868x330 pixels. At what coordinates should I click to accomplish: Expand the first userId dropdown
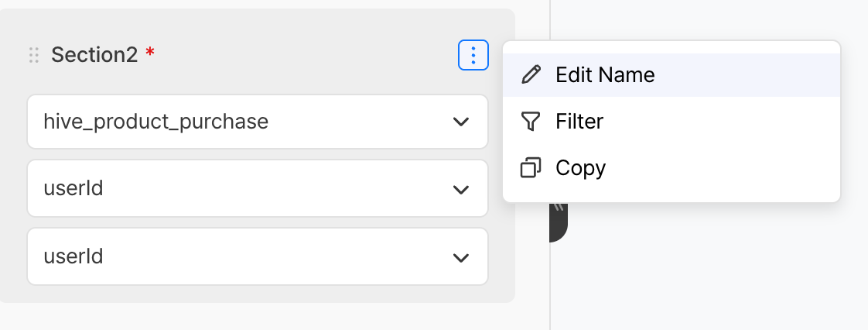257,189
